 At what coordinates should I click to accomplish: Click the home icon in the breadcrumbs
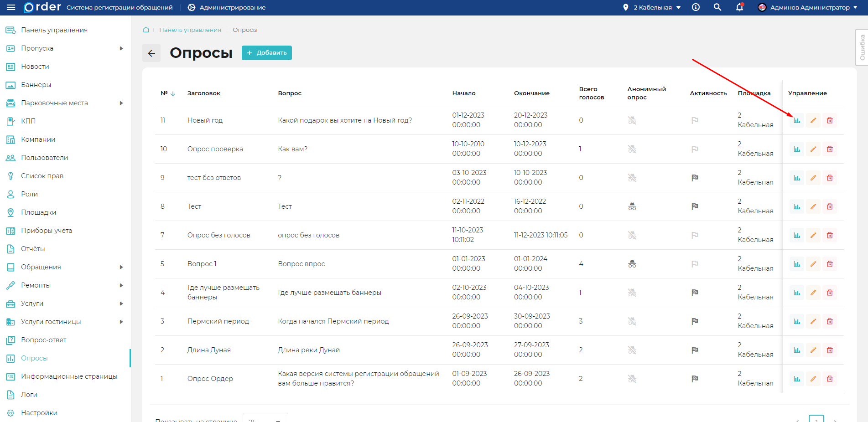[x=146, y=30]
